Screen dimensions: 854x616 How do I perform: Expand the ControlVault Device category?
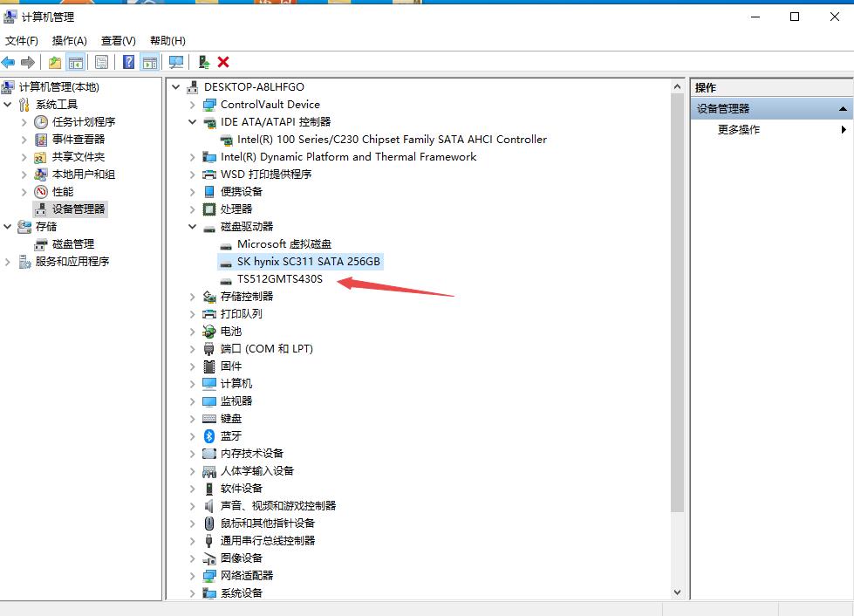click(192, 105)
